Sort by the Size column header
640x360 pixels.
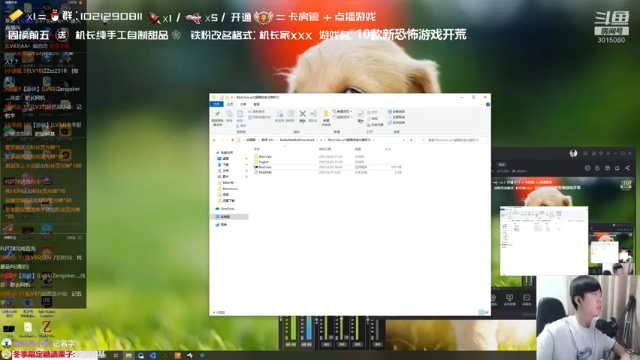click(387, 149)
